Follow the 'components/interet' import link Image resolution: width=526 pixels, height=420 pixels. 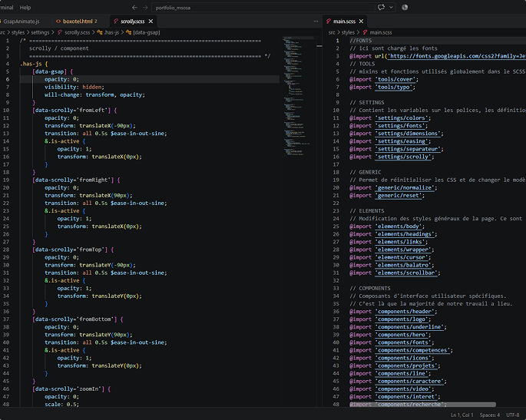coord(406,396)
